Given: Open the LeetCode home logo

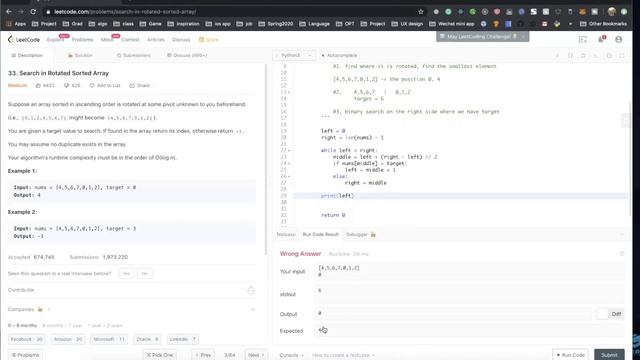Looking at the screenshot, I should [x=24, y=40].
